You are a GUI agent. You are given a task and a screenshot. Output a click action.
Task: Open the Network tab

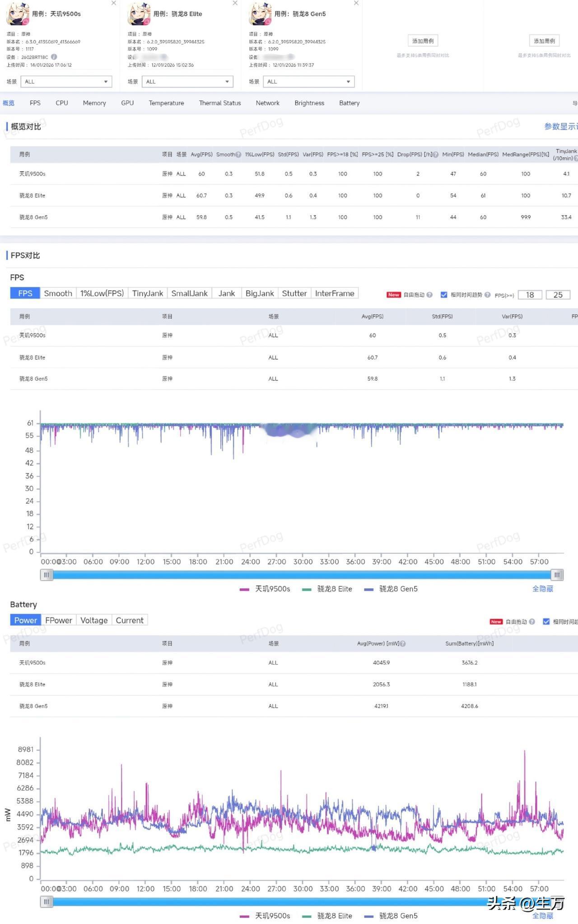click(x=268, y=103)
